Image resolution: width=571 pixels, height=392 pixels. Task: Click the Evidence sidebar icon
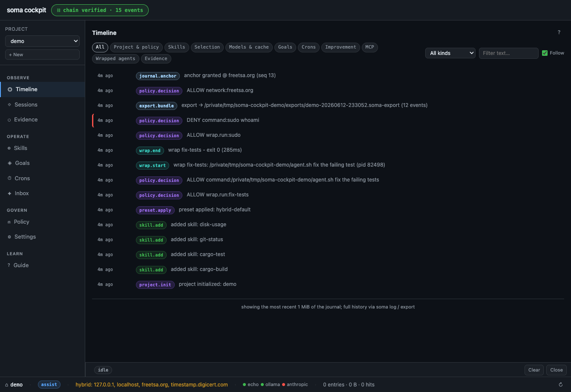(x=9, y=120)
